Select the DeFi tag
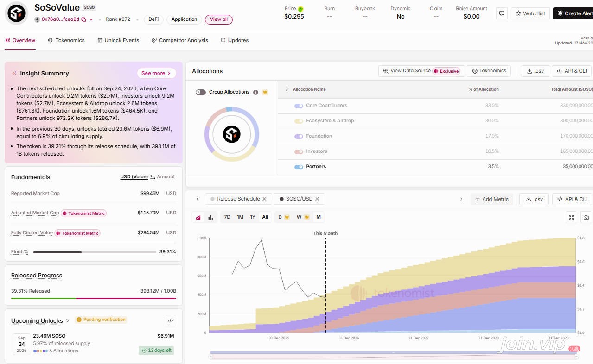The image size is (593, 364). coord(153,19)
